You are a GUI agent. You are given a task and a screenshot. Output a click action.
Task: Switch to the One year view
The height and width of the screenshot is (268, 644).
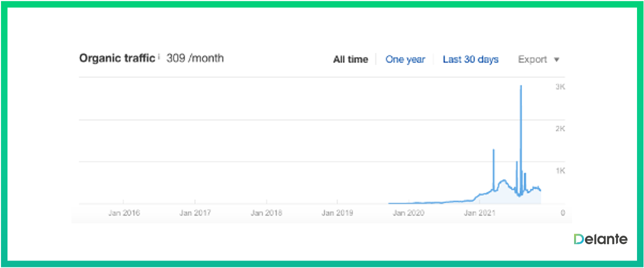405,59
